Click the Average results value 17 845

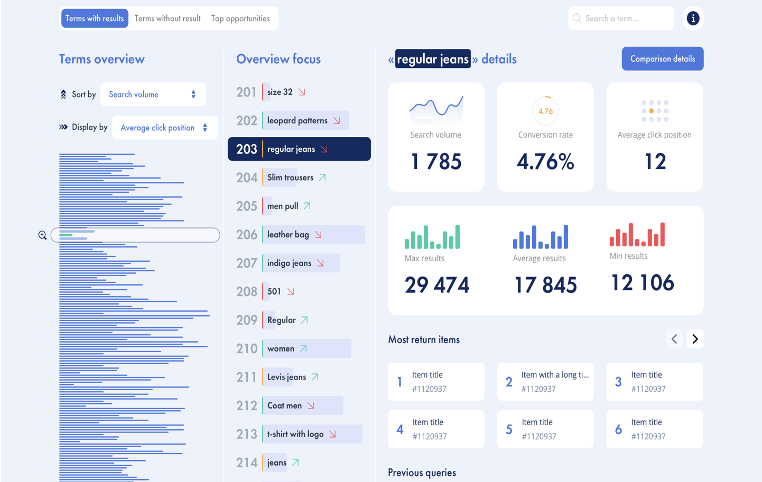point(545,285)
